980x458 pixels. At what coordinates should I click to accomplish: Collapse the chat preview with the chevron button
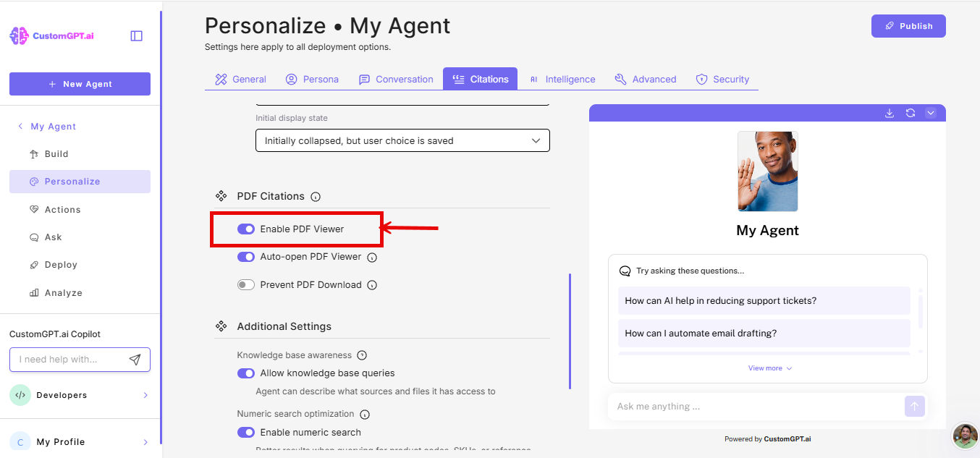pos(931,113)
